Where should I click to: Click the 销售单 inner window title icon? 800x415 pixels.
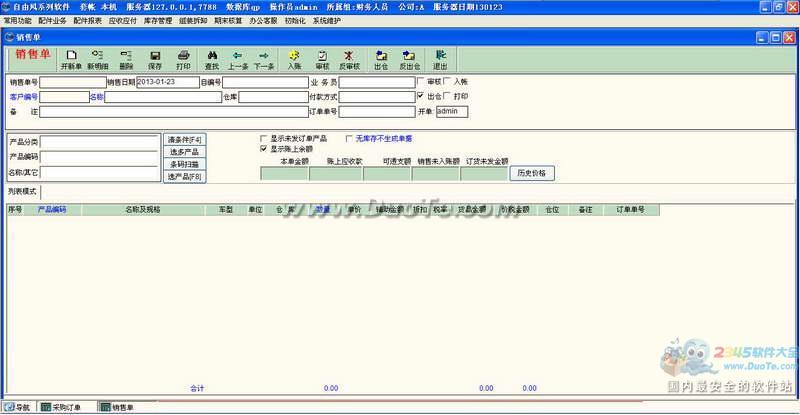click(x=10, y=37)
